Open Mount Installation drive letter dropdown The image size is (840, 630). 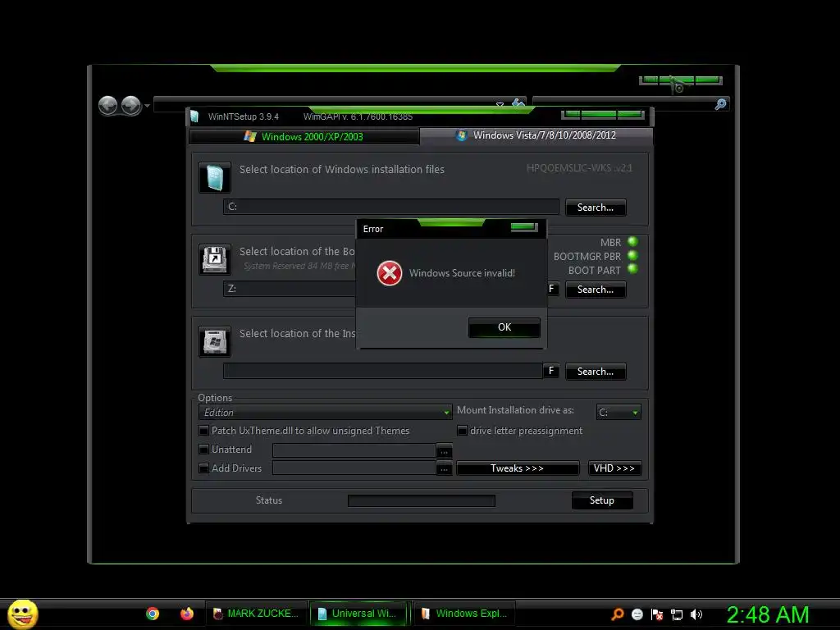click(619, 412)
